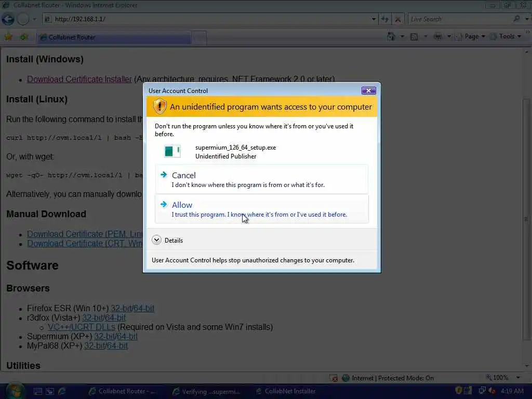
Task: Click the Refresh page icon
Action: (x=385, y=19)
